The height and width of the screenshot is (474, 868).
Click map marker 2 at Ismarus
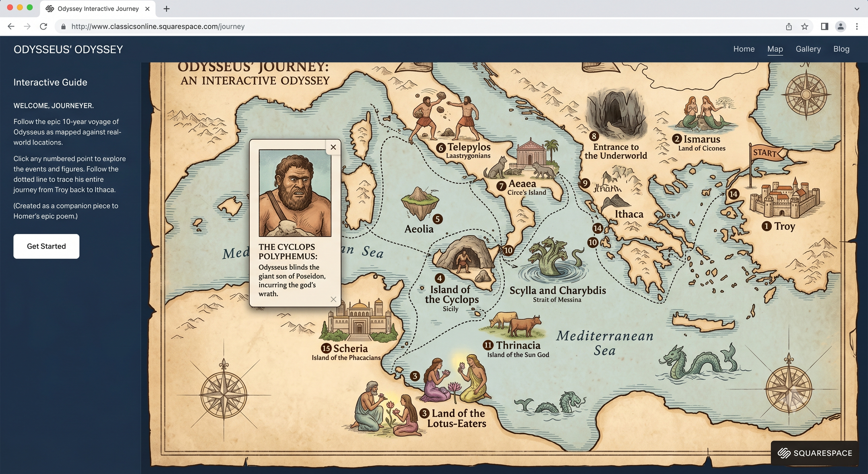click(x=677, y=139)
